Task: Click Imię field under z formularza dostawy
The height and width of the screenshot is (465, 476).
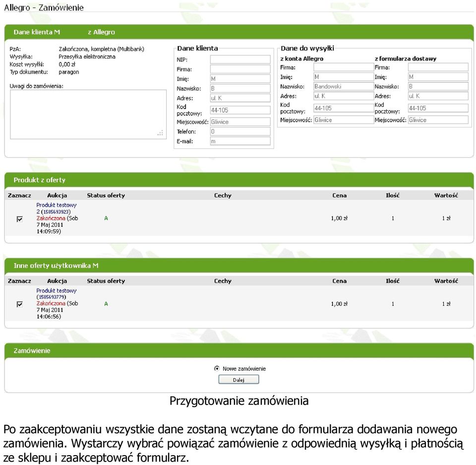Action: [x=438, y=76]
